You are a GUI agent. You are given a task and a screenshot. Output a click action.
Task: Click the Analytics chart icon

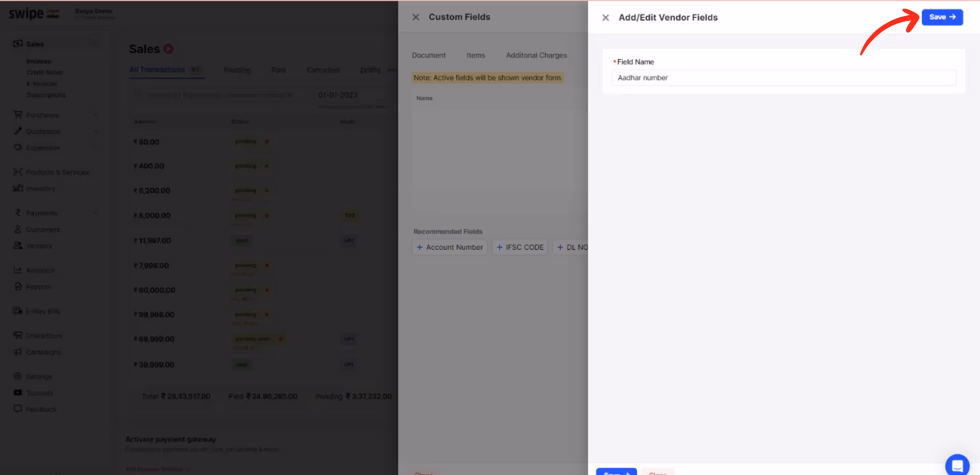(x=18, y=270)
